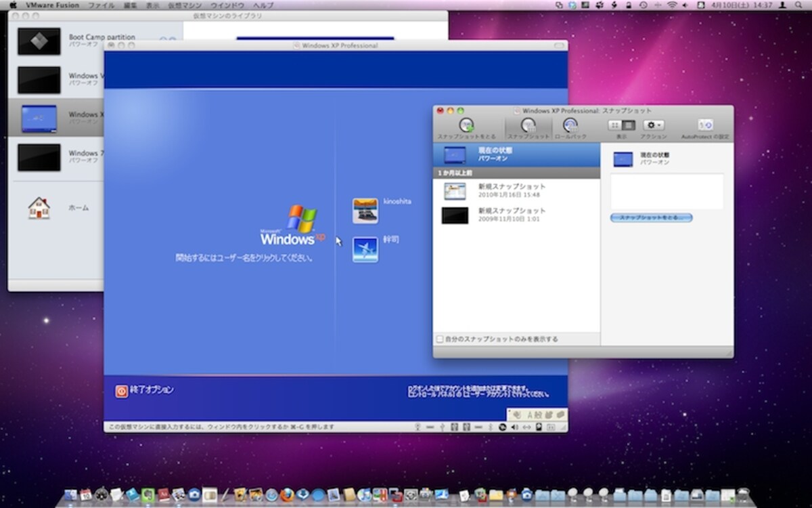Click VM shared folders arrows status icon
Viewport: 812px width, 508px height.
coord(526,427)
